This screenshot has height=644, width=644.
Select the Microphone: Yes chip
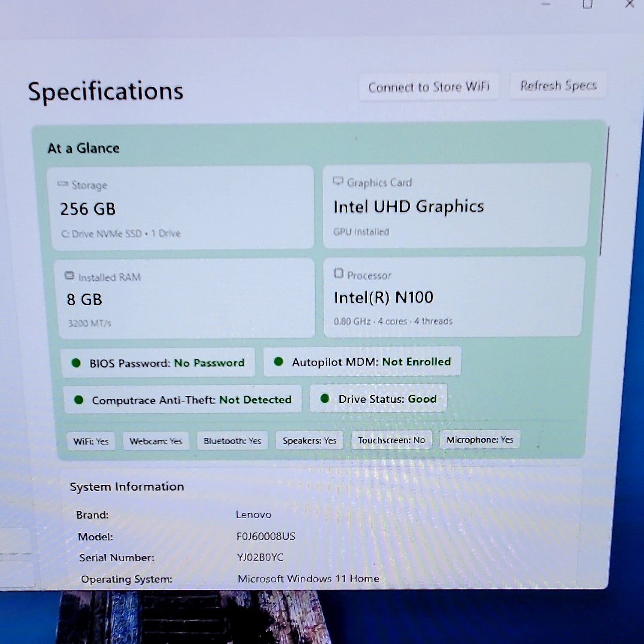tap(480, 439)
